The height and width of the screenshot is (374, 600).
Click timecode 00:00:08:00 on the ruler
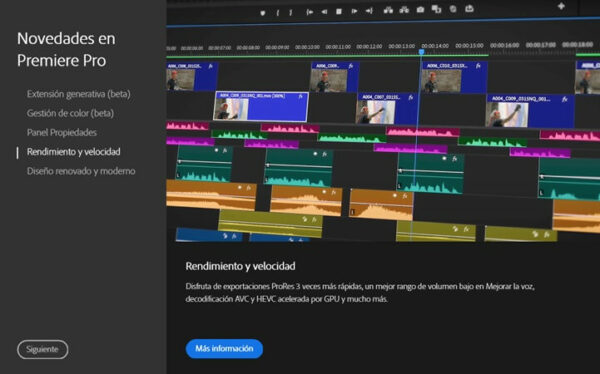tap(248, 48)
